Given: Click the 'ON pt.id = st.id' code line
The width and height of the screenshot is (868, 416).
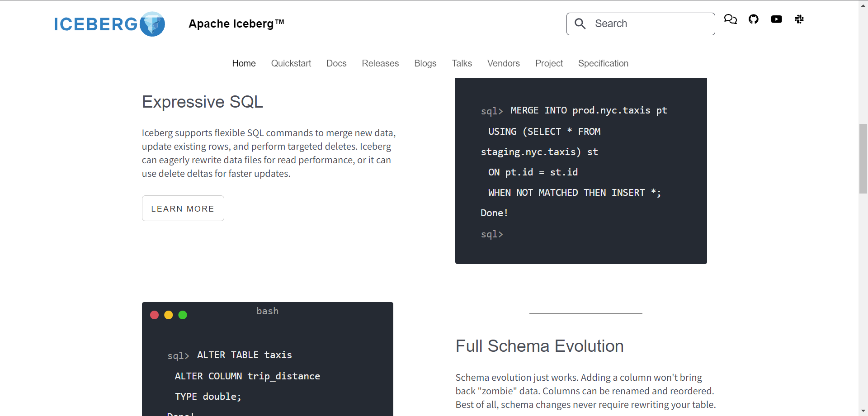Looking at the screenshot, I should click(533, 172).
